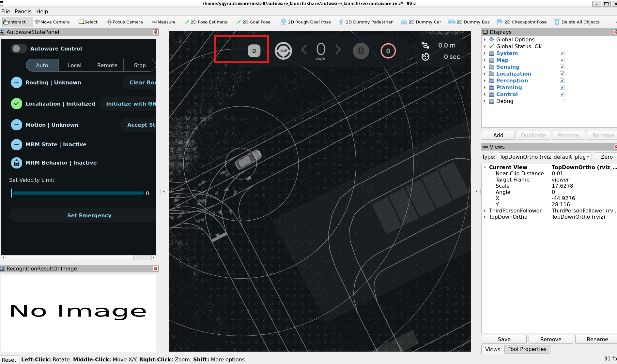Click the Routing status icon
Image resolution: width=617 pixels, height=364 pixels.
(16, 82)
